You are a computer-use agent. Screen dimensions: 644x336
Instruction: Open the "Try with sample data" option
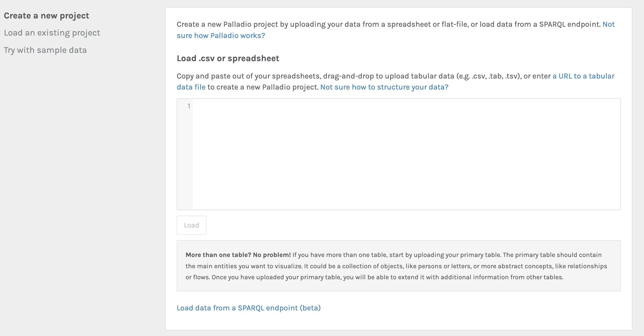pos(45,50)
